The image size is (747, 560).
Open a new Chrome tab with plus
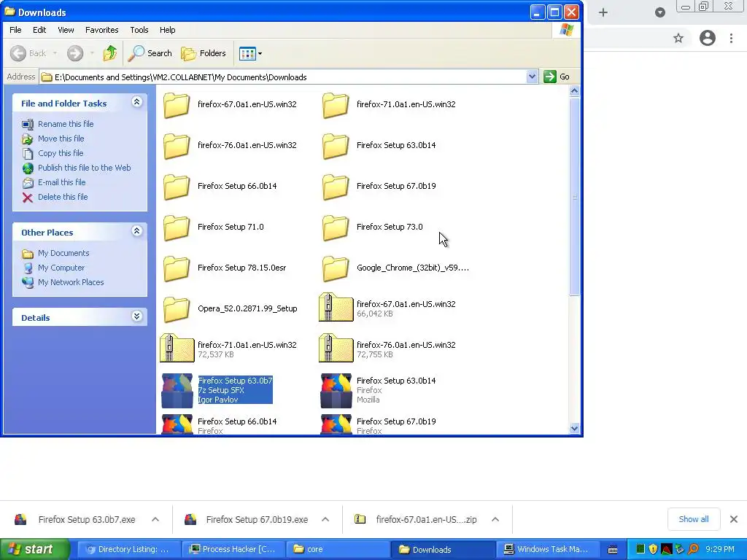click(603, 12)
